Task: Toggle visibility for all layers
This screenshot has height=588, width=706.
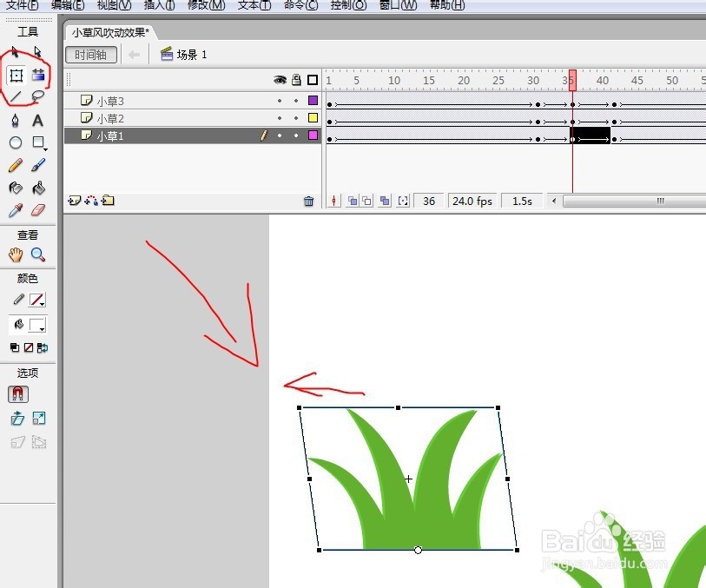Action: (280, 80)
